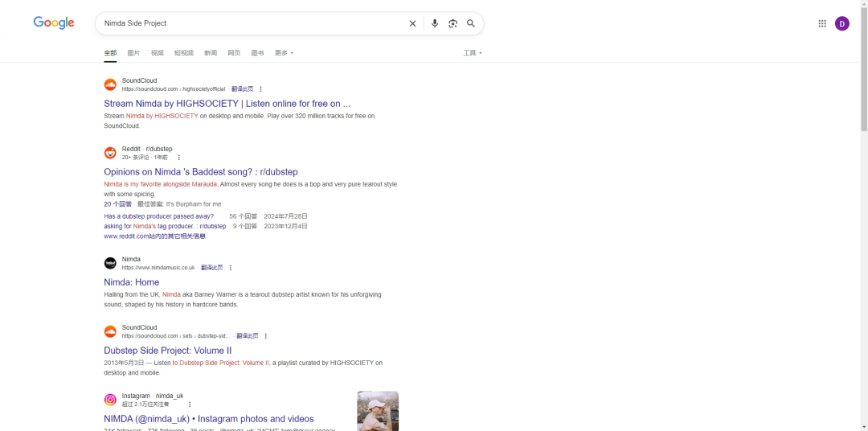Open NIMDA Instagram photos and videos link
Viewport: 868px width, 431px height.
click(209, 419)
